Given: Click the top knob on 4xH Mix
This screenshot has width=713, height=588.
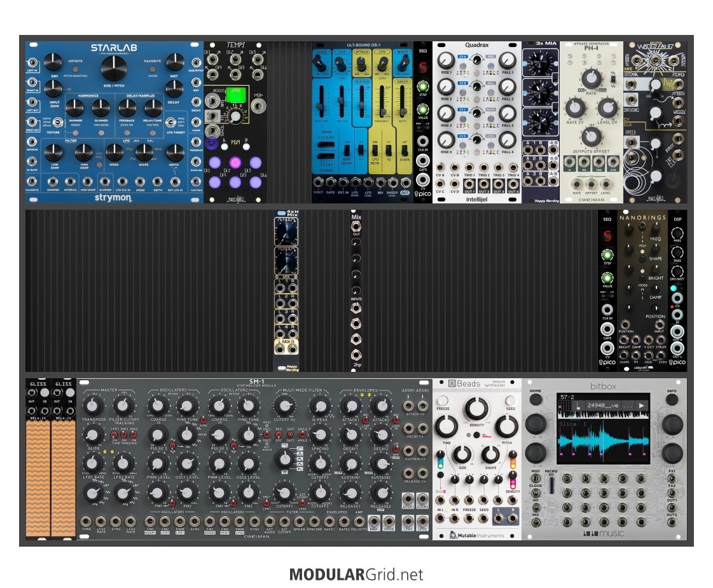Looking at the screenshot, I should point(286,232).
